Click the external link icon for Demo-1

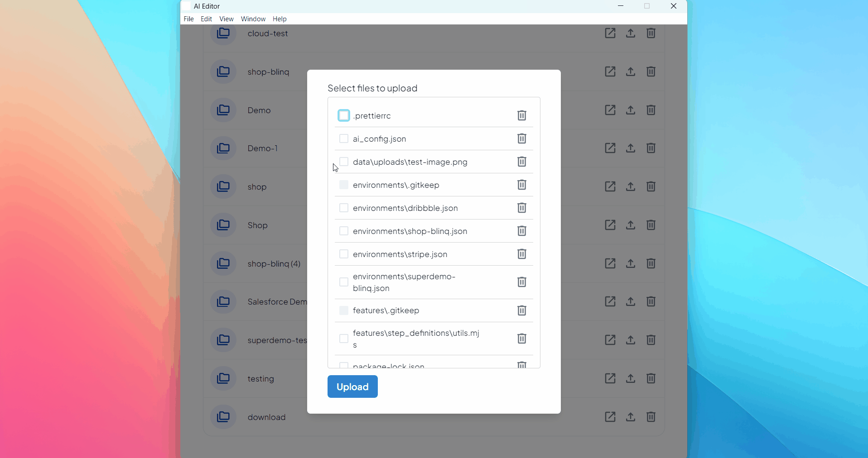point(610,148)
